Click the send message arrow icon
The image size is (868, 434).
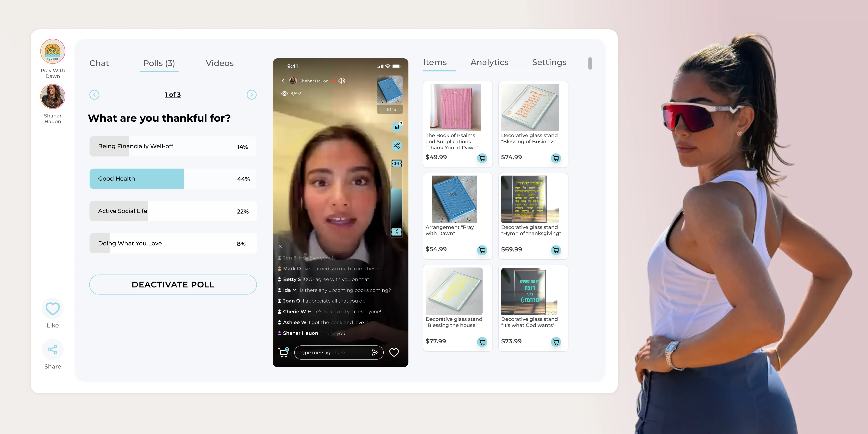point(375,352)
